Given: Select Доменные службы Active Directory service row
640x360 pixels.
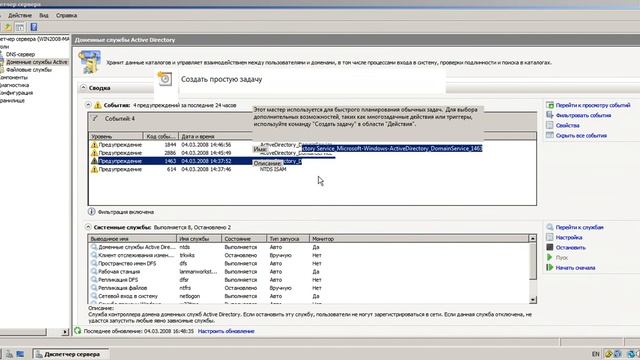Looking at the screenshot, I should coord(309,247).
